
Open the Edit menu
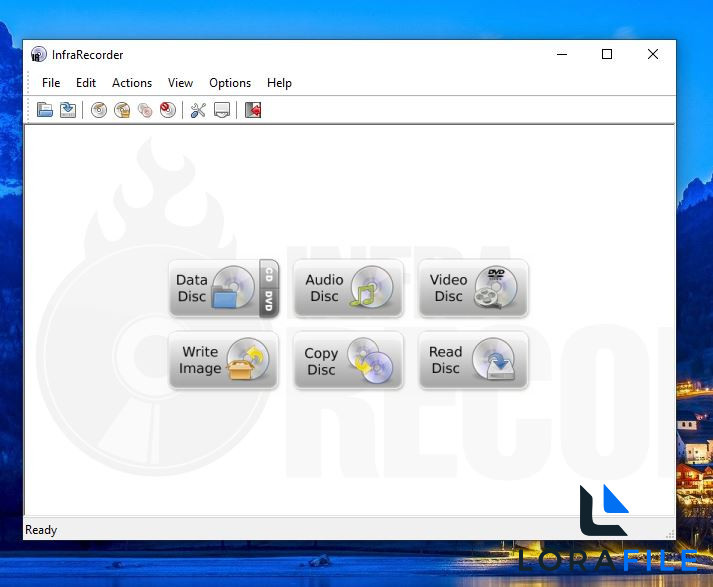click(85, 83)
